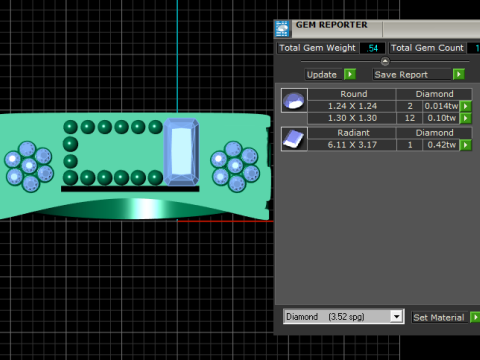Click the GEM REPORTER title bar

click(x=377, y=28)
